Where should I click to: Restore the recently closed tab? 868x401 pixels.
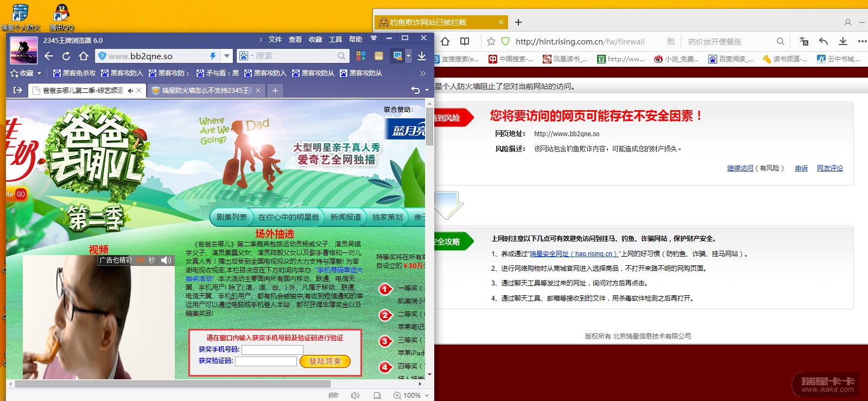[415, 90]
